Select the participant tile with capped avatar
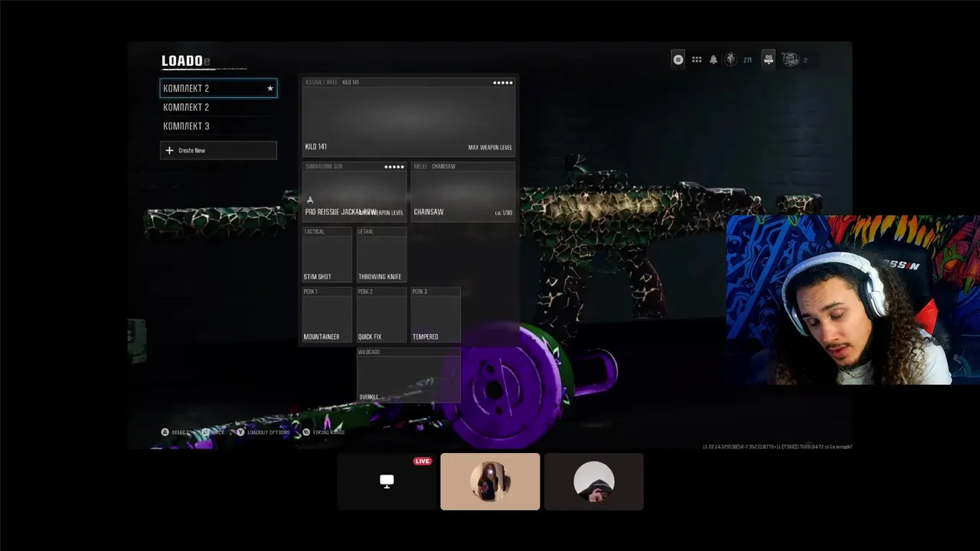Image resolution: width=980 pixels, height=551 pixels. (594, 481)
